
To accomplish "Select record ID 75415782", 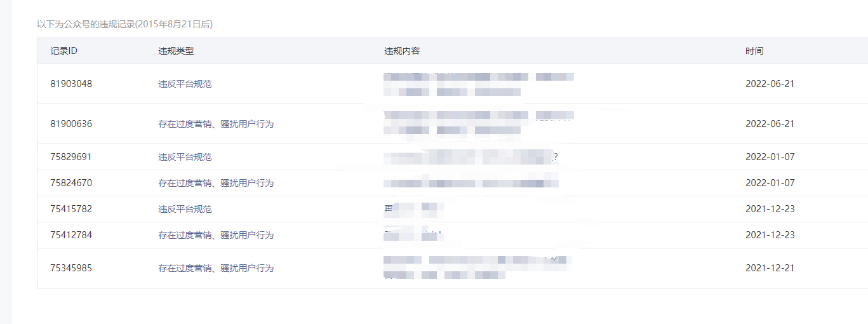I will tap(71, 209).
